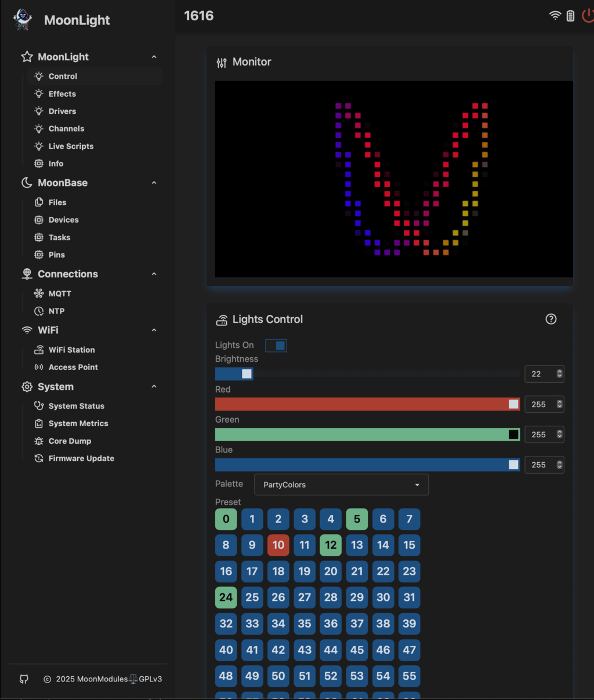This screenshot has height=700, width=594.
Task: Click the battery status icon in header
Action: click(571, 16)
